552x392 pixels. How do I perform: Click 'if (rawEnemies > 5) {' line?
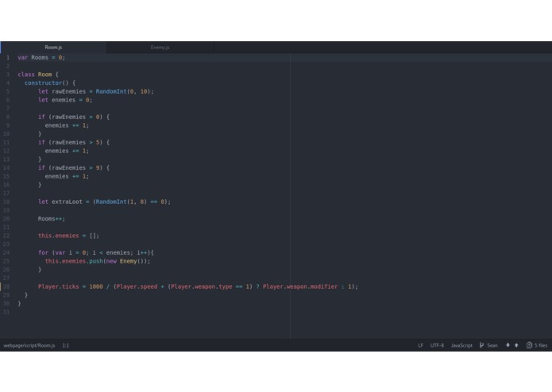tap(74, 142)
